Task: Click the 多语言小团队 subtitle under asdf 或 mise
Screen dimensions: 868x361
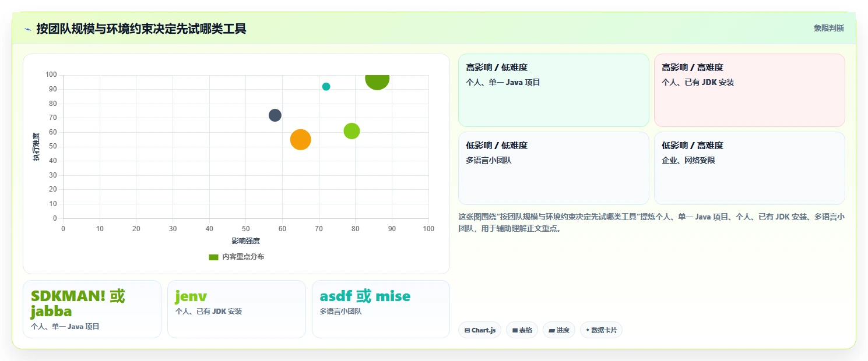Action: [340, 312]
